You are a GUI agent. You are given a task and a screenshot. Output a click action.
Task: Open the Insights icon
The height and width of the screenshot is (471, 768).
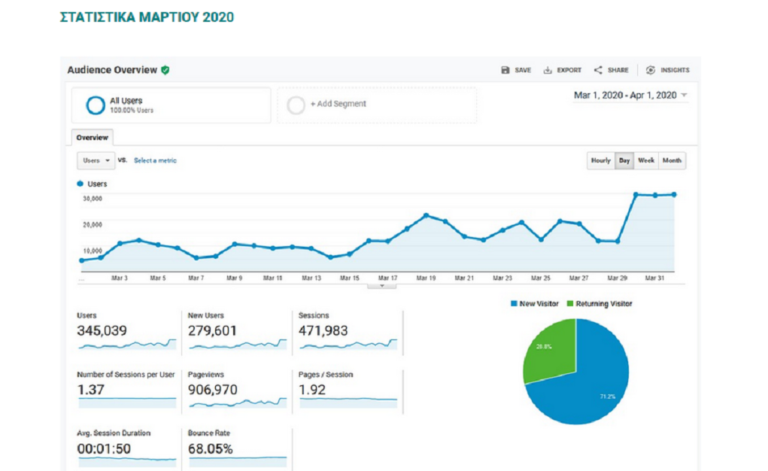650,70
